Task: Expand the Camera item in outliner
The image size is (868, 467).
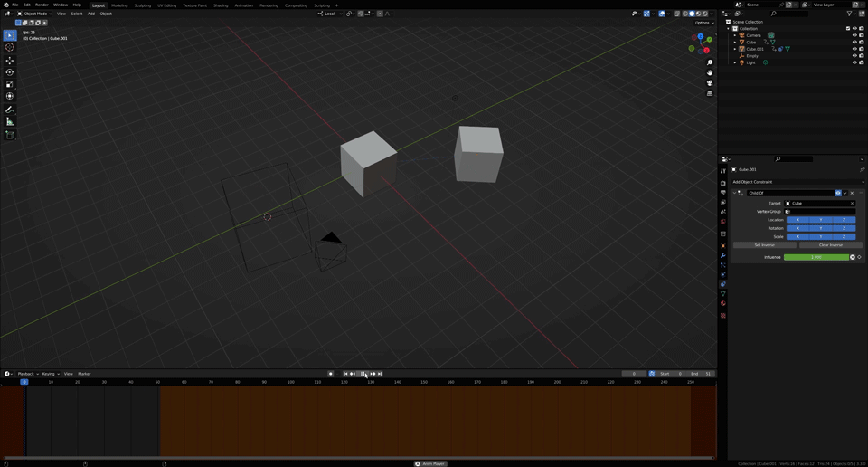Action: [x=735, y=35]
